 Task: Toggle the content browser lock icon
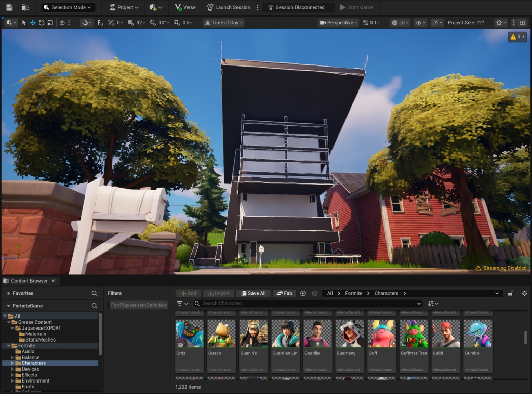(510, 293)
